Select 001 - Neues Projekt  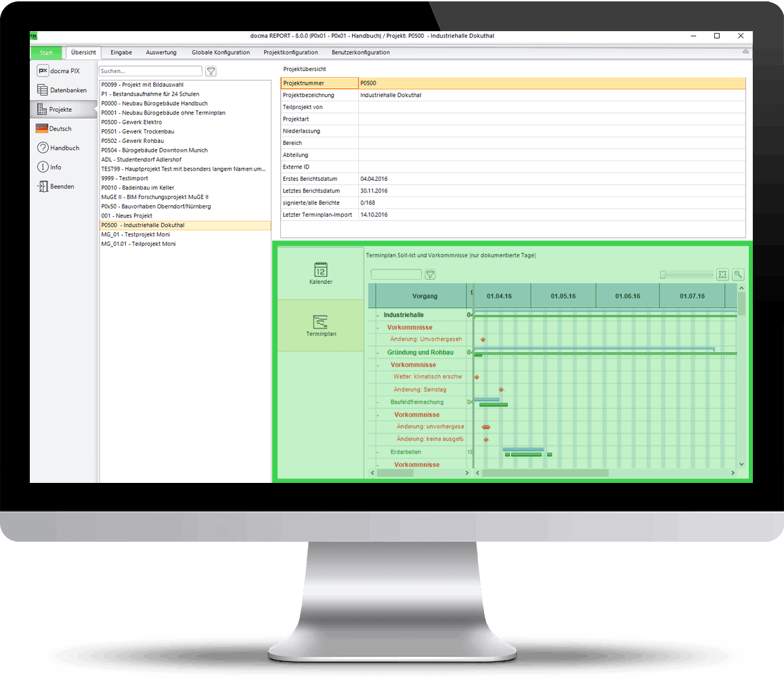point(185,215)
